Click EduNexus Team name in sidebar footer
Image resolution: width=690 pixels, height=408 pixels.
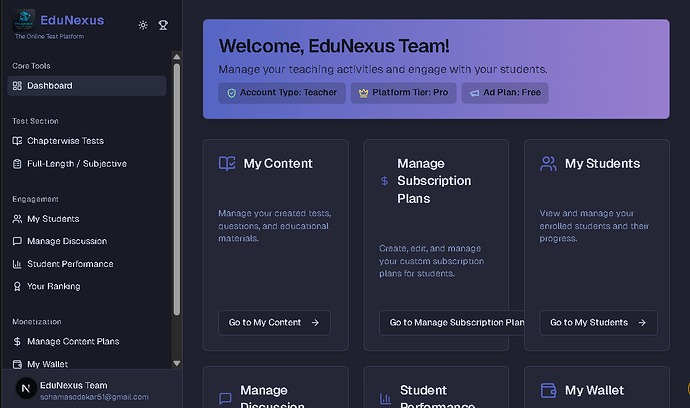(x=73, y=386)
